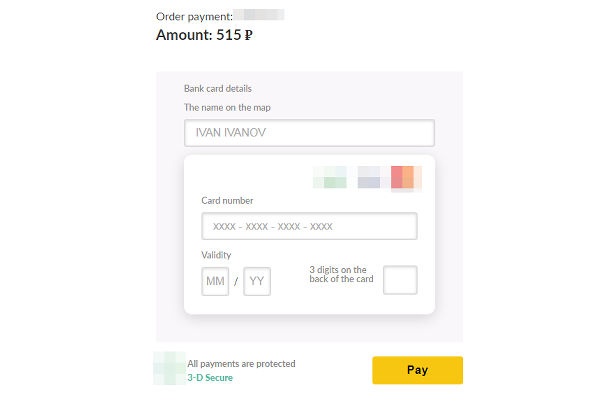
Task: Click the yellow Pay button
Action: coord(417,370)
